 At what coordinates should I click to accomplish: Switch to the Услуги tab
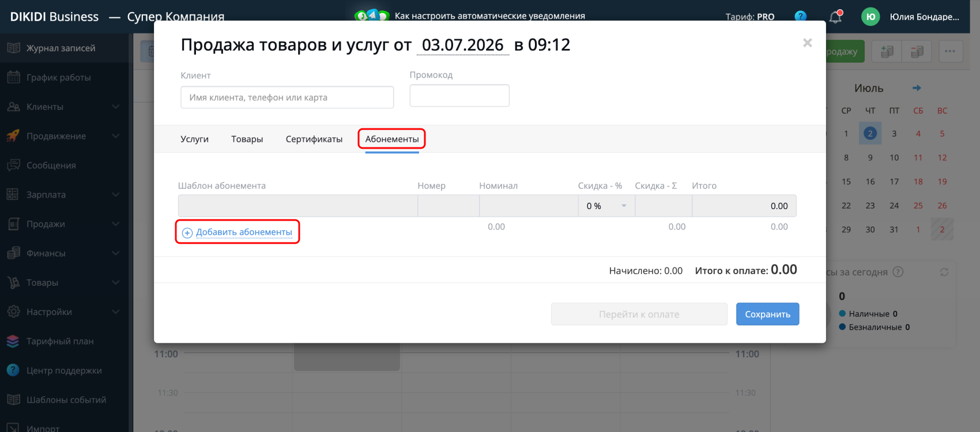pos(194,139)
